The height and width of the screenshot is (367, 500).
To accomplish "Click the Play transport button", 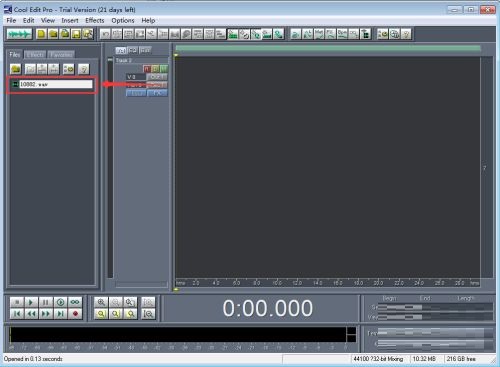I will [31, 302].
